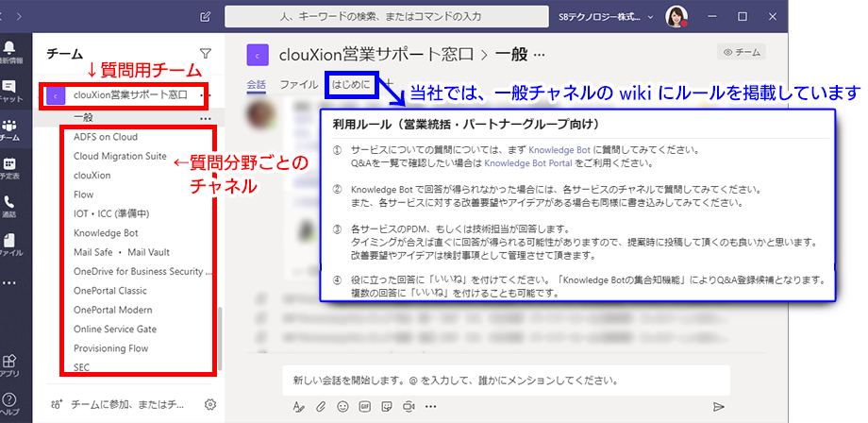Open the Calls section in sidebar
This screenshot has width=868, height=423.
click(x=9, y=207)
